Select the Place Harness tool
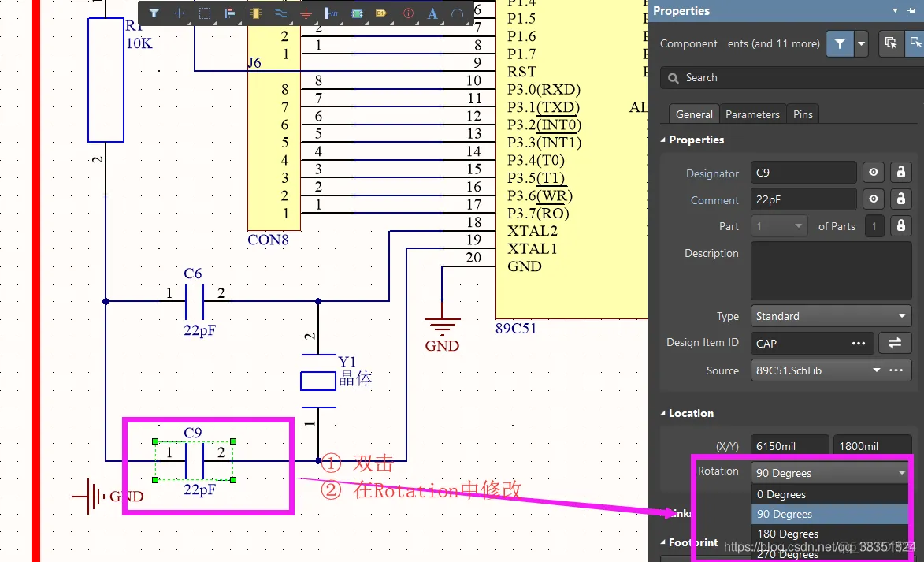The height and width of the screenshot is (562, 924). (x=332, y=13)
